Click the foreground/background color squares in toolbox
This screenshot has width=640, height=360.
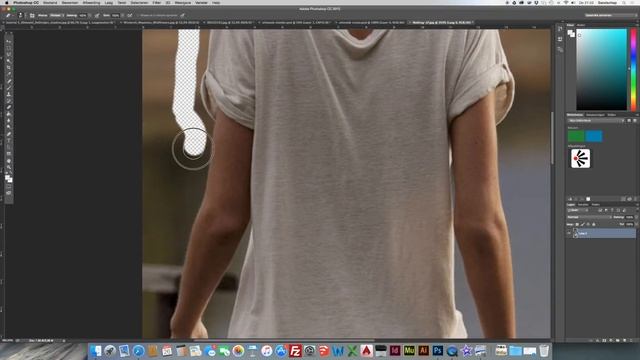click(x=9, y=179)
